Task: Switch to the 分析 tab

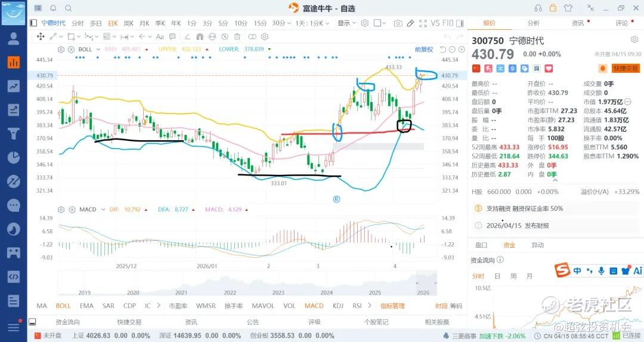Action: click(534, 23)
